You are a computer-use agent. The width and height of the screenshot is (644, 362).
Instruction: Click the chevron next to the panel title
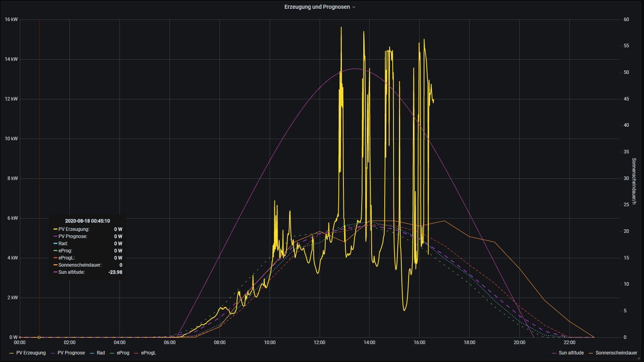coord(354,7)
